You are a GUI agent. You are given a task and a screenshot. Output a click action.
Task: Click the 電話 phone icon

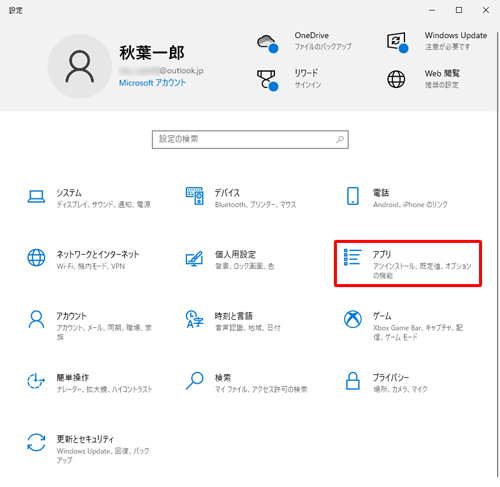point(353,196)
